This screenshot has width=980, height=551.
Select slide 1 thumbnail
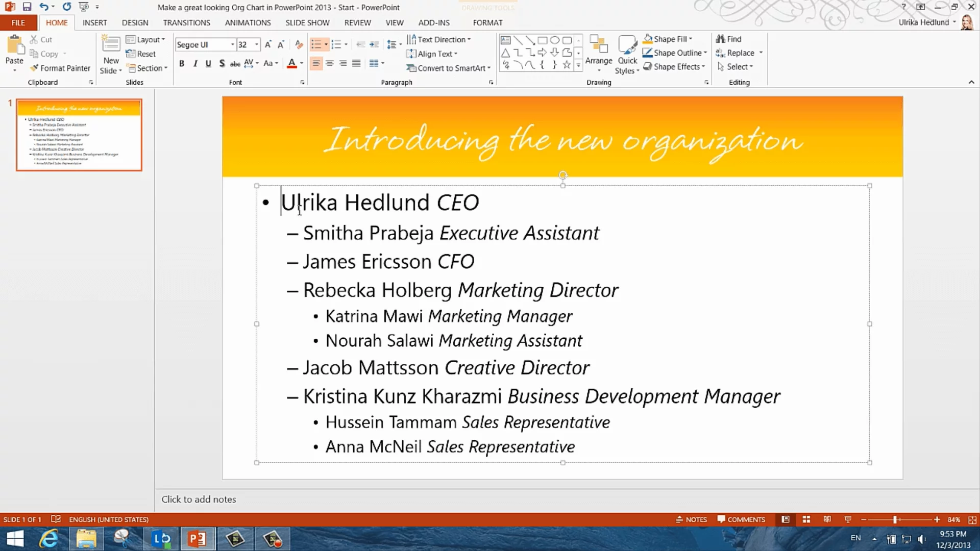79,135
